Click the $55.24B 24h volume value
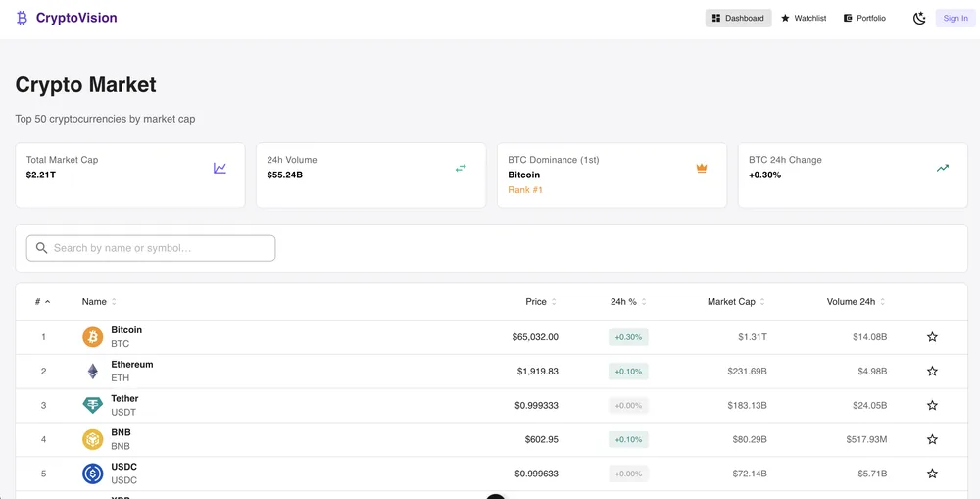Image resolution: width=980 pixels, height=499 pixels. tap(284, 175)
